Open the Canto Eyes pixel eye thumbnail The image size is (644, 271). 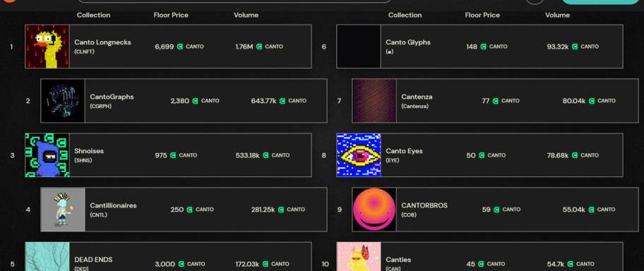pyautogui.click(x=359, y=155)
